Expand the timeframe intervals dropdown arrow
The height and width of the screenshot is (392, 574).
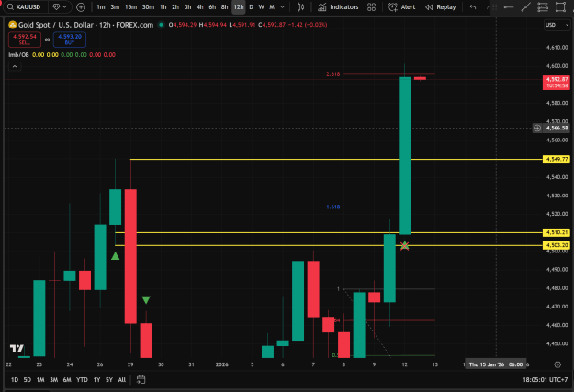tap(282, 7)
